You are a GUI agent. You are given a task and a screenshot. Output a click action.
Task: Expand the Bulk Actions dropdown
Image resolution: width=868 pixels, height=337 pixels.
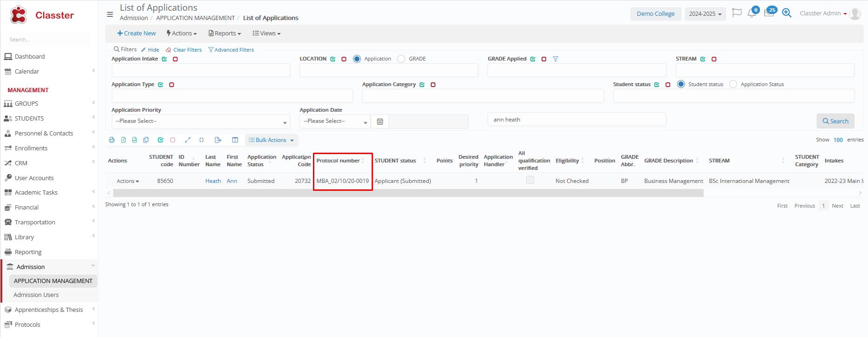point(271,140)
